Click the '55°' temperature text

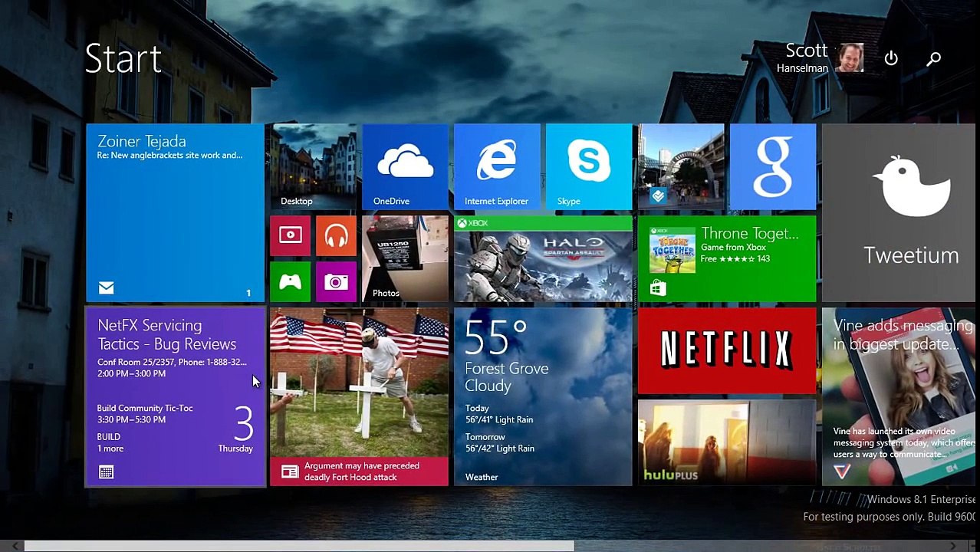click(x=495, y=337)
